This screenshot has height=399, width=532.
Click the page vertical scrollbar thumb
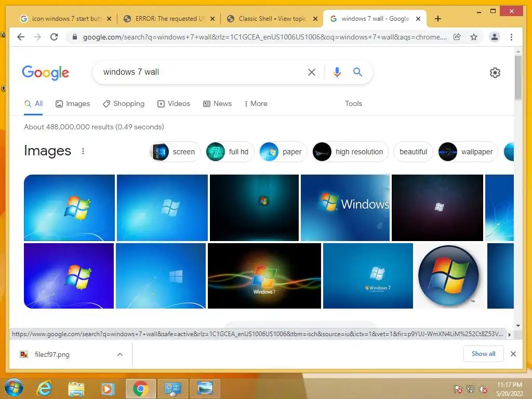click(x=518, y=78)
